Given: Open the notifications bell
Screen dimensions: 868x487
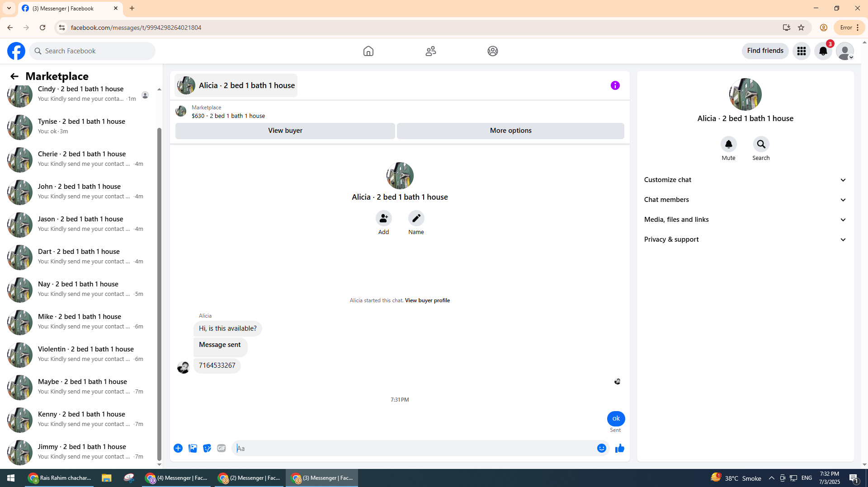Looking at the screenshot, I should [x=823, y=51].
